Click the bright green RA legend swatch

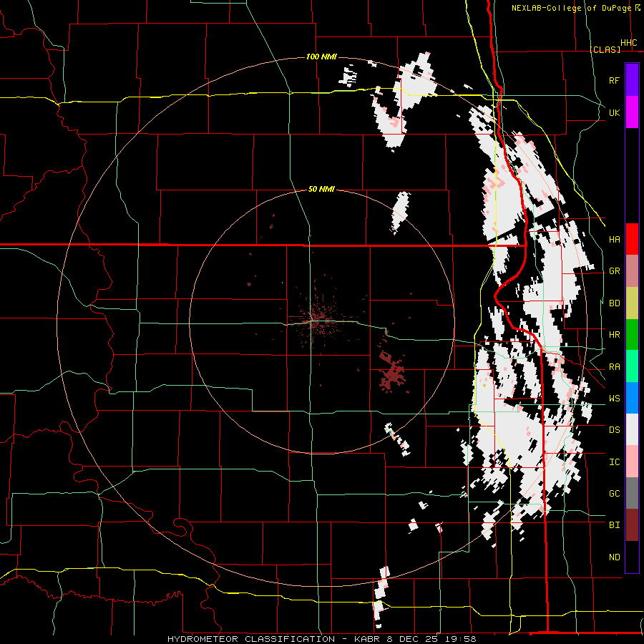(x=632, y=366)
